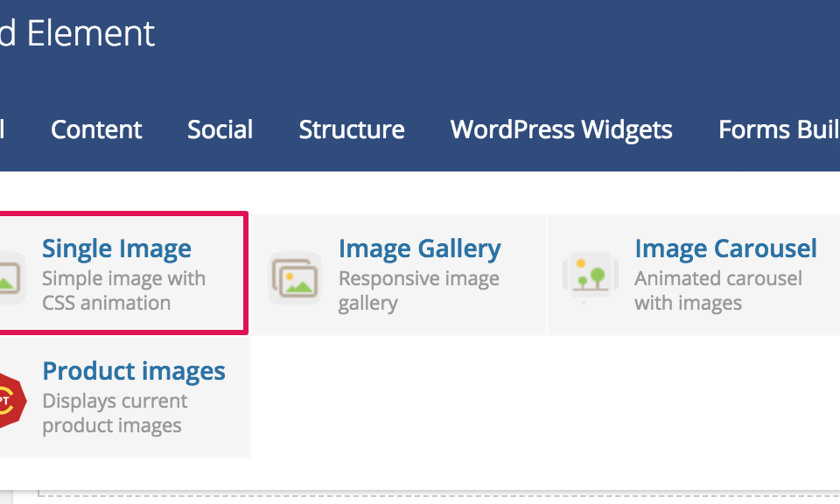The image size is (840, 504).
Task: Switch to the Social tab
Action: point(220,129)
